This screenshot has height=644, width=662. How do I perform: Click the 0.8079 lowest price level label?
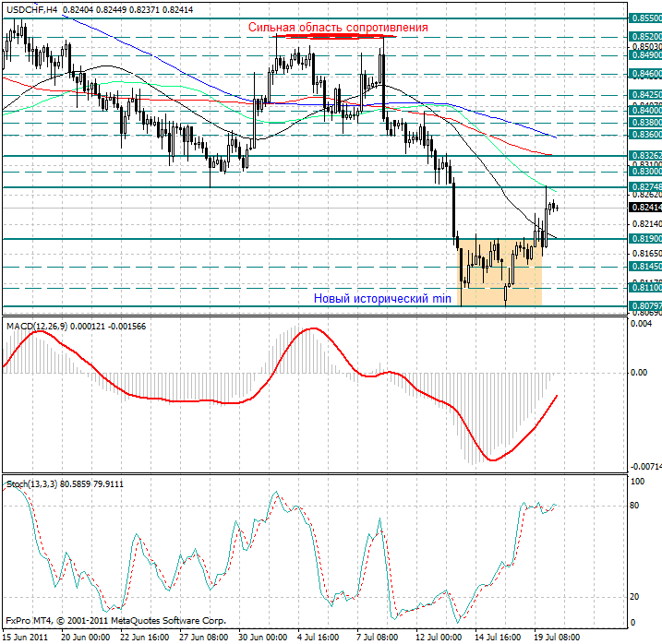pos(644,304)
